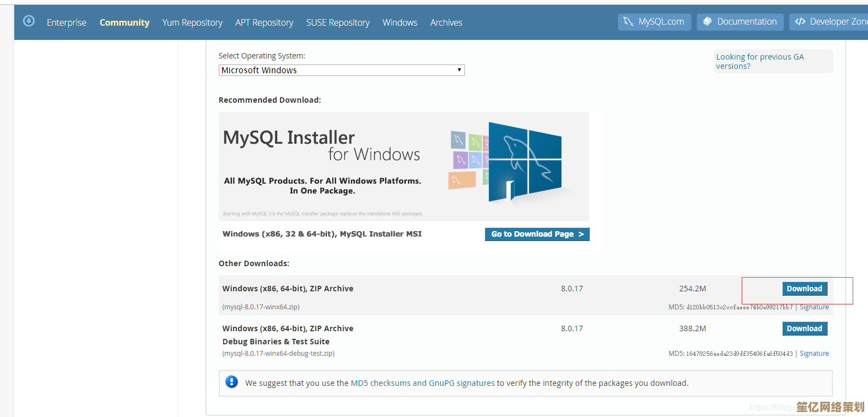Click the blue info exclamation icon
This screenshot has width=868, height=417.
(231, 382)
